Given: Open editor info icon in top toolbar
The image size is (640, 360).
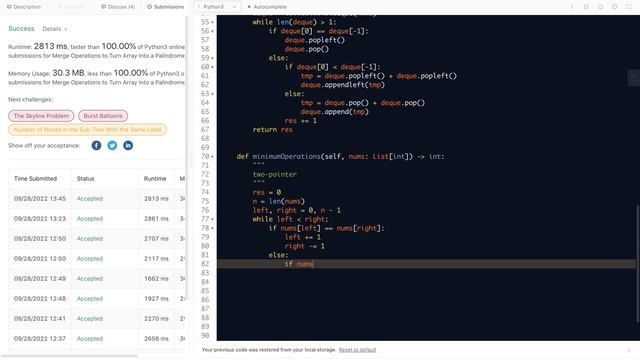Looking at the screenshot, I should tap(572, 7).
